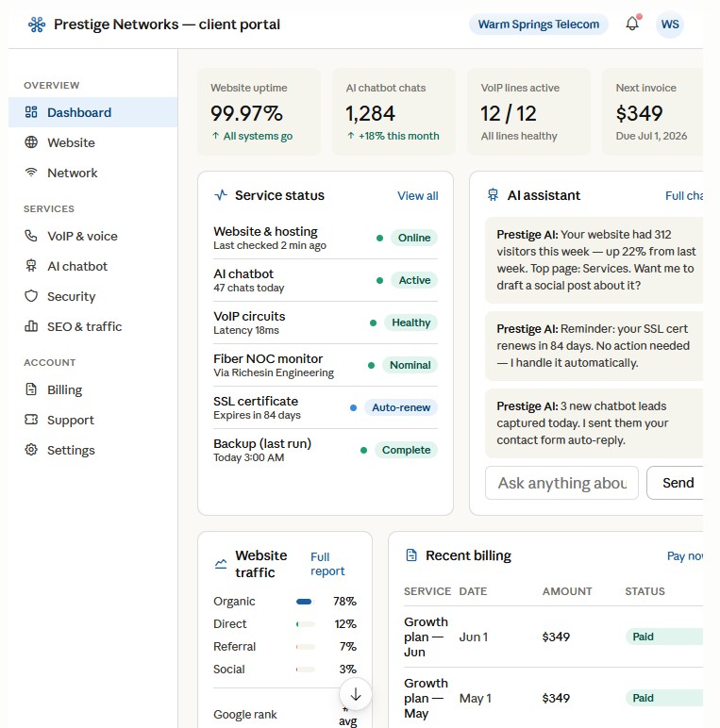Image resolution: width=720 pixels, height=728 pixels.
Task: Click the SEO & traffic chart icon
Action: coord(31,326)
